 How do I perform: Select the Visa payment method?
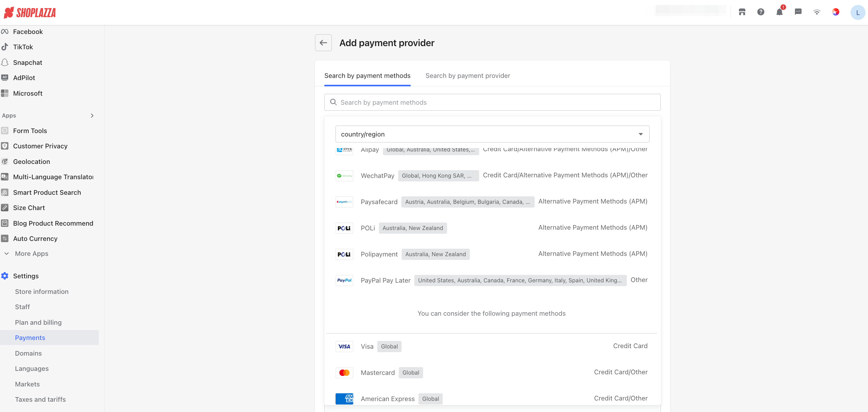coord(491,347)
